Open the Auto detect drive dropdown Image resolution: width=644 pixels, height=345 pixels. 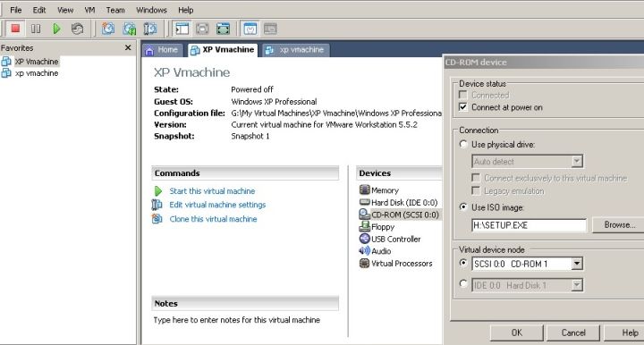coord(577,161)
